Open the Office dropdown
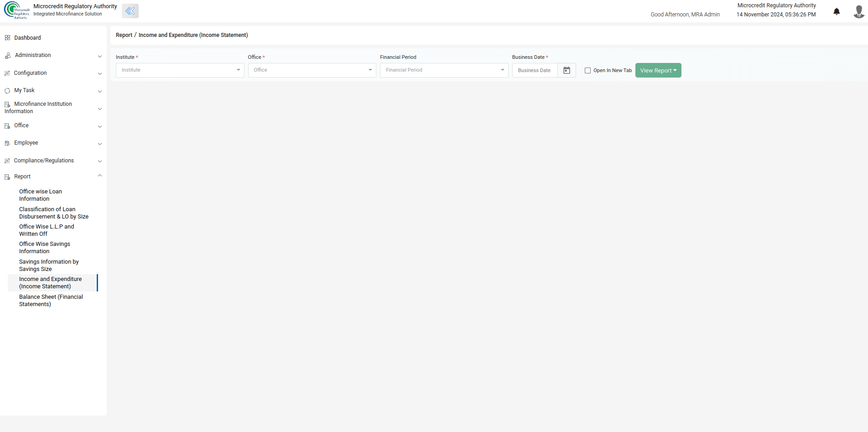 (312, 70)
